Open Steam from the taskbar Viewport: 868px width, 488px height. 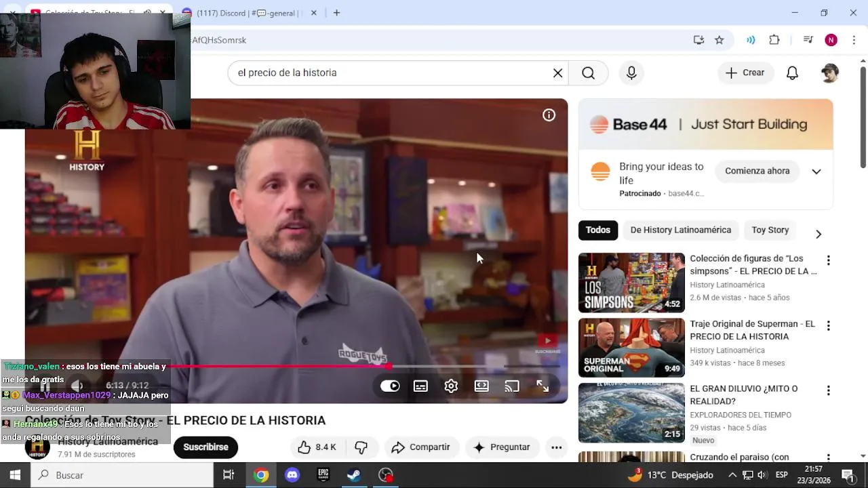tap(354, 475)
